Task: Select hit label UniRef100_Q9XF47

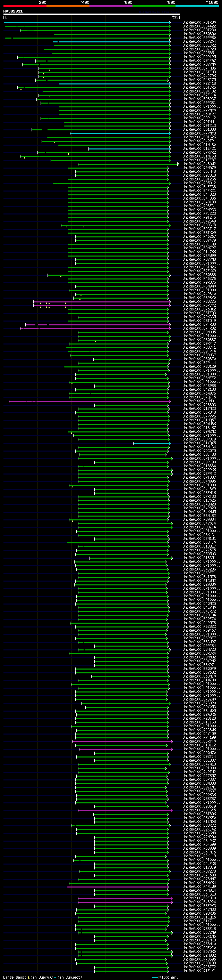Action: (199, 343)
